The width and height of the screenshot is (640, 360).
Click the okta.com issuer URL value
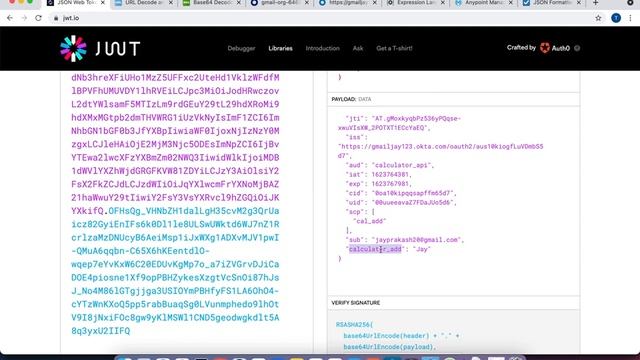[x=440, y=151]
